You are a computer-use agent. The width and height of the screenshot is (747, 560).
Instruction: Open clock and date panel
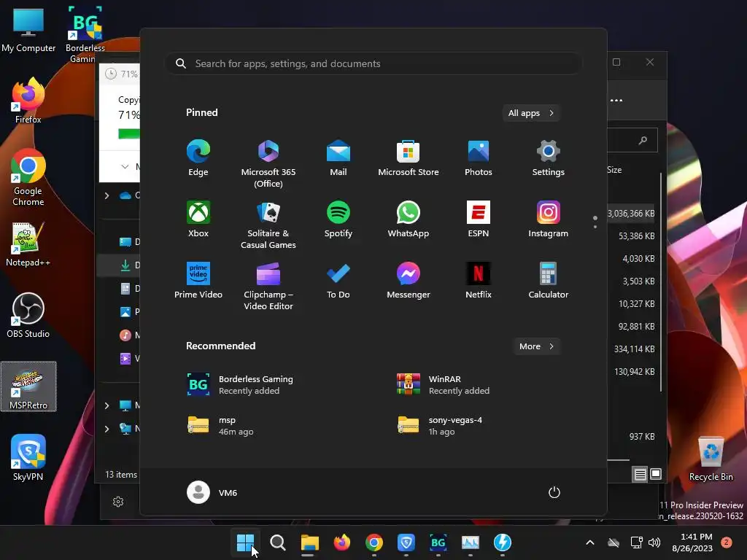click(x=692, y=542)
